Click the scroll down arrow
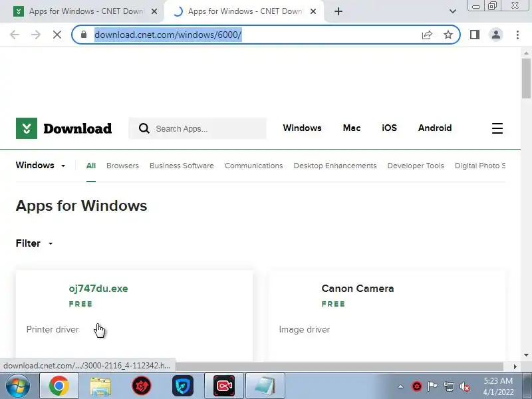The width and height of the screenshot is (532, 399). (x=526, y=355)
